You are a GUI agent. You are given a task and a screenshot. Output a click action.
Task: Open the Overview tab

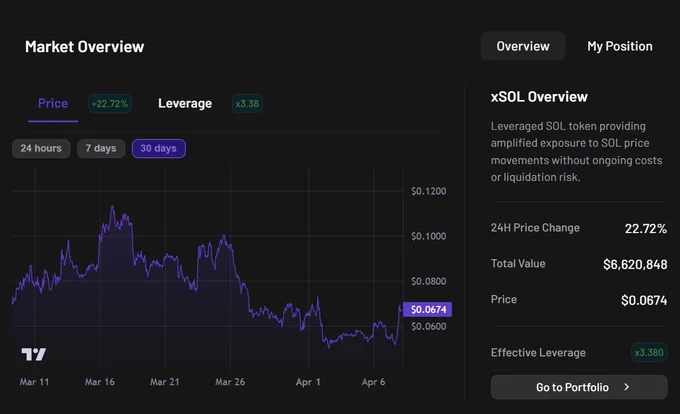click(523, 46)
